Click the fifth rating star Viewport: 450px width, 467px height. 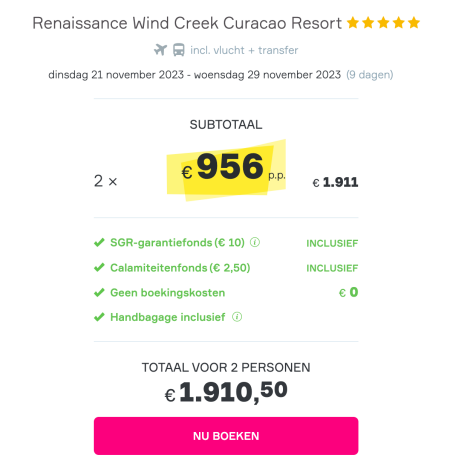click(x=414, y=23)
